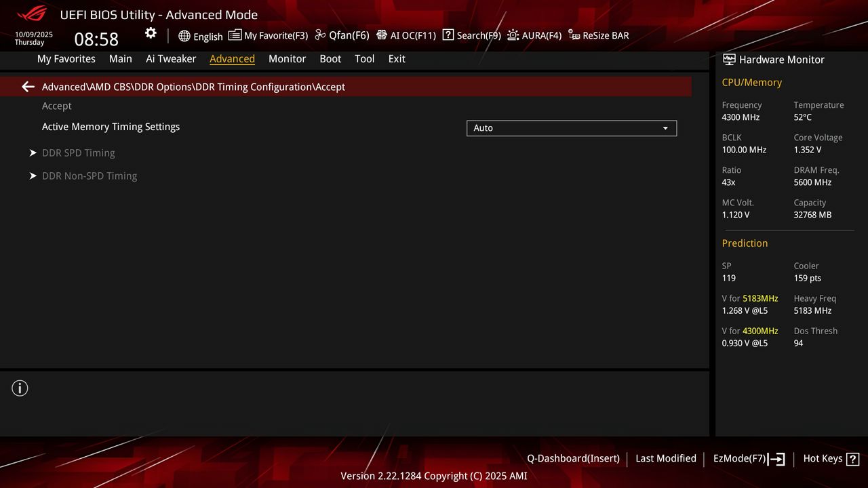The width and height of the screenshot is (868, 488).
Task: Click the English language selector
Action: coord(201,36)
